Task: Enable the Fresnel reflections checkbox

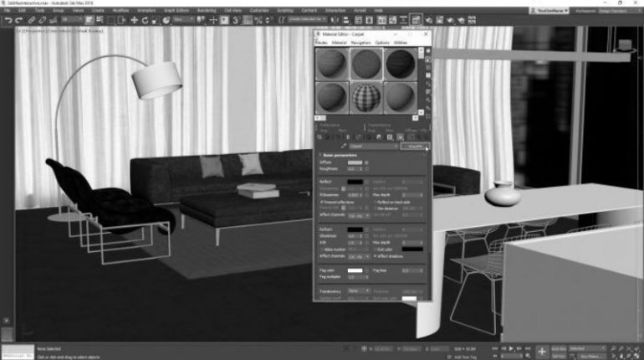Action: coord(322,203)
